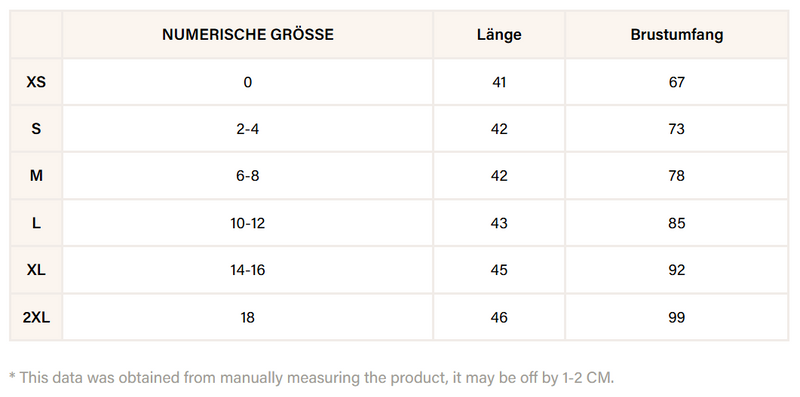Select the 2XL Brustumfang value 99
Image resolution: width=800 pixels, height=397 pixels.
[x=677, y=317]
